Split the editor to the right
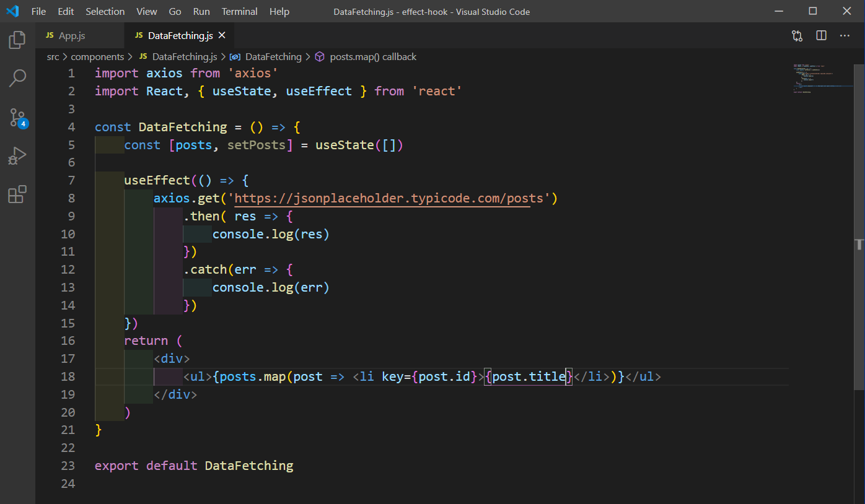The width and height of the screenshot is (865, 504). click(821, 36)
